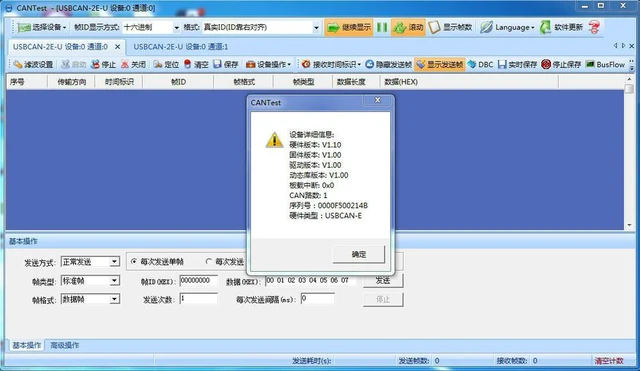
Task: Click the 数据(HEX) column header
Action: [469, 82]
